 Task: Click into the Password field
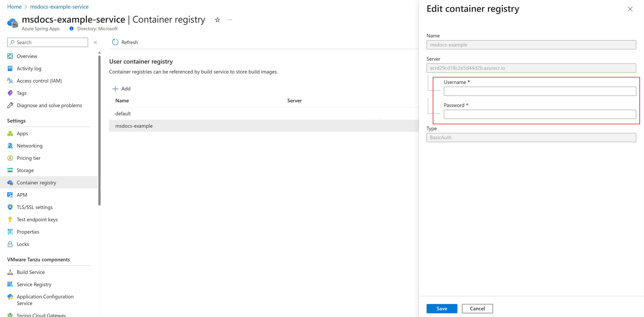coord(540,114)
